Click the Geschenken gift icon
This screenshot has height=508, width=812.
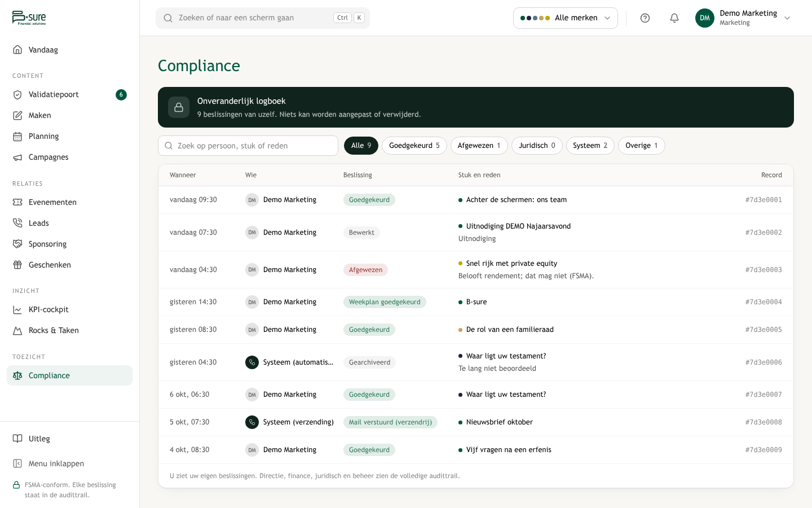point(17,265)
